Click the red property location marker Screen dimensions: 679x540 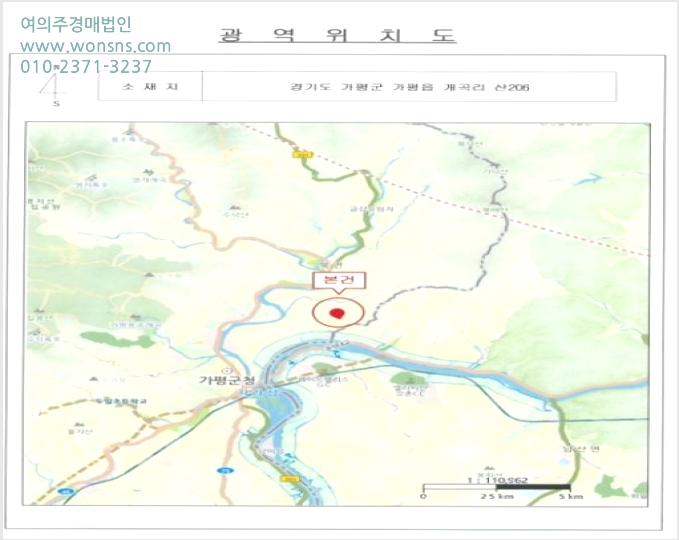[x=337, y=314]
